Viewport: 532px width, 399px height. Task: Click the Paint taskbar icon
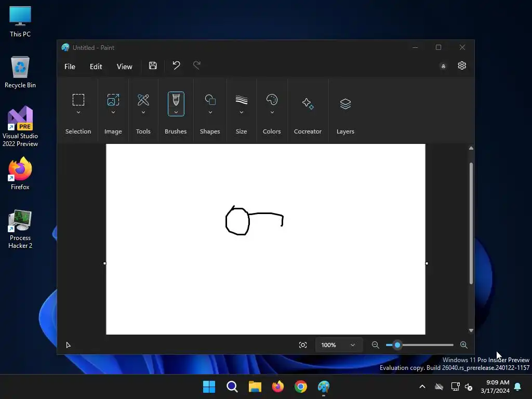(x=324, y=387)
